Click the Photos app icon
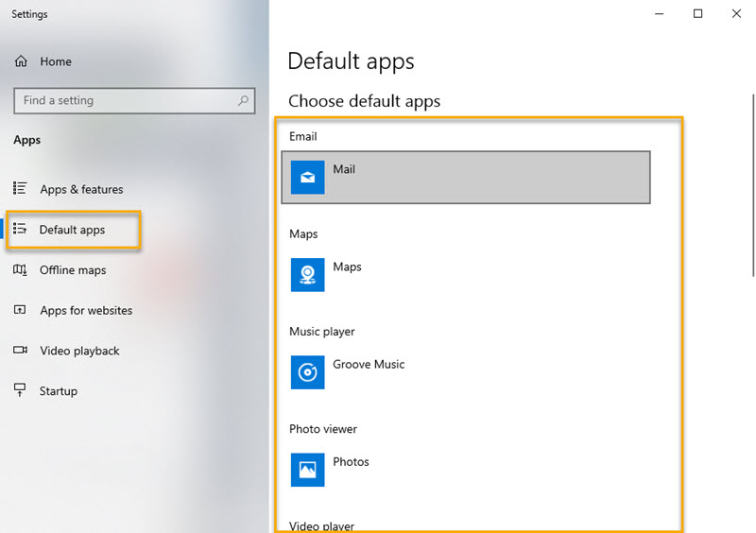Image resolution: width=756 pixels, height=533 pixels. 308,470
